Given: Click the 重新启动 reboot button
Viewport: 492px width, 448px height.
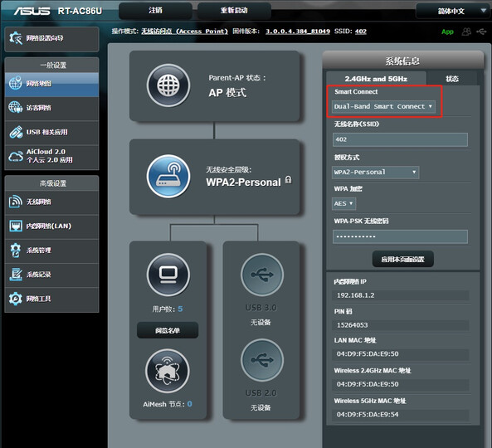Looking at the screenshot, I should pyautogui.click(x=234, y=10).
